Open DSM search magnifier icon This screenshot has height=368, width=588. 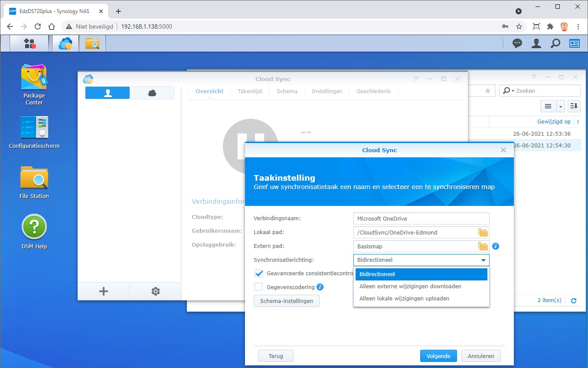[555, 43]
